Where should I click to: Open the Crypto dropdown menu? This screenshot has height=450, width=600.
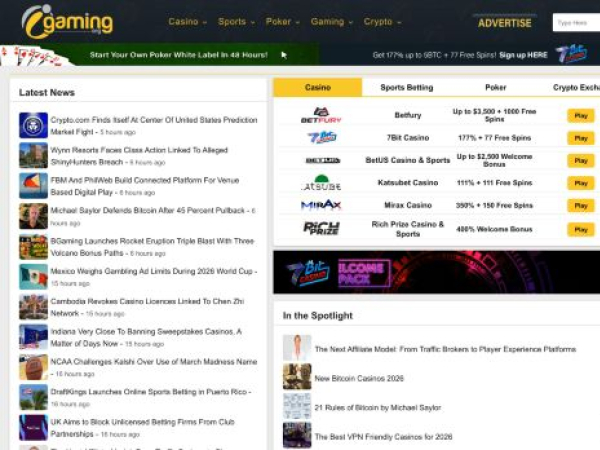pyautogui.click(x=382, y=22)
